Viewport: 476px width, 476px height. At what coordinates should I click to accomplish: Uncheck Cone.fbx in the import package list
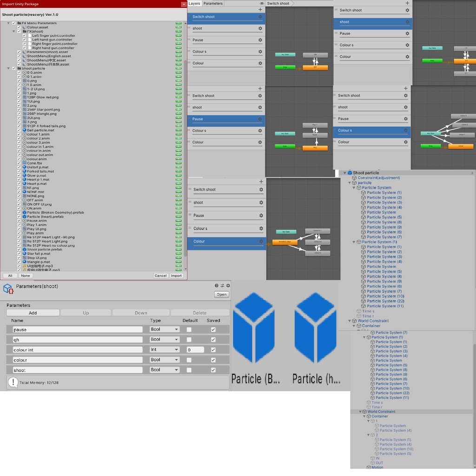(x=20, y=163)
